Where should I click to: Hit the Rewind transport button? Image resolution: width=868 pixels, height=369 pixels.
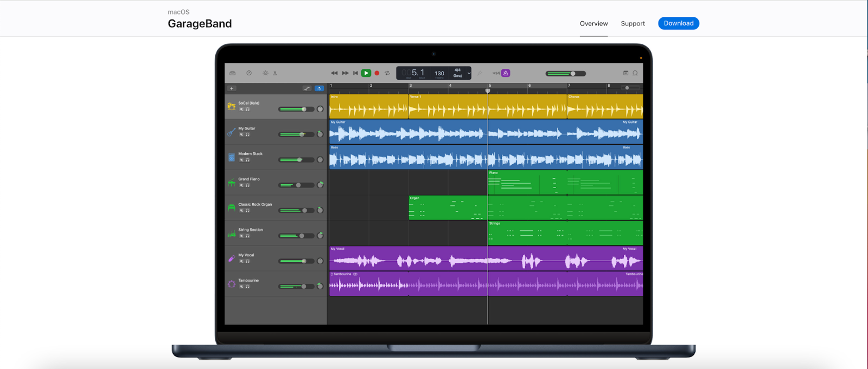point(334,73)
